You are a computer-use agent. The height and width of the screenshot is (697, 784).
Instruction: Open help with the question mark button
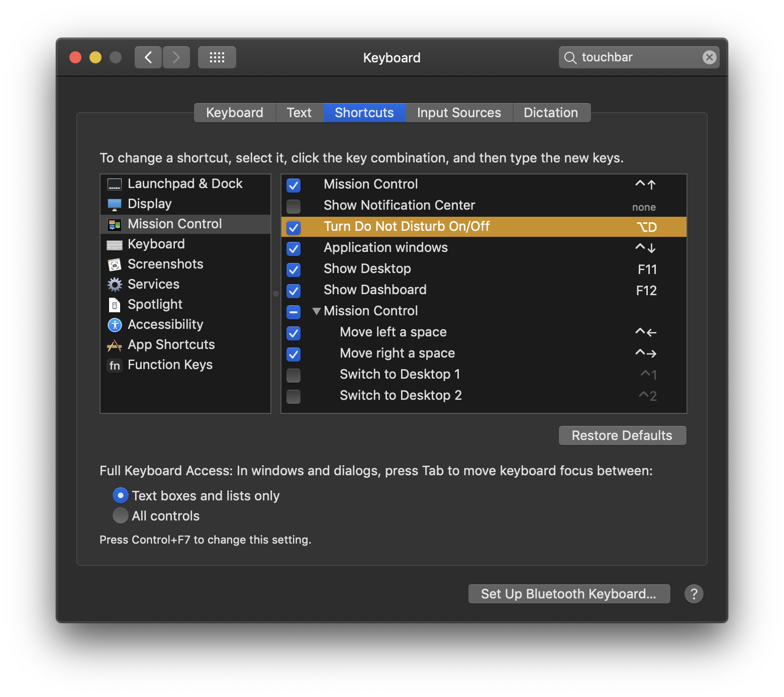click(694, 594)
